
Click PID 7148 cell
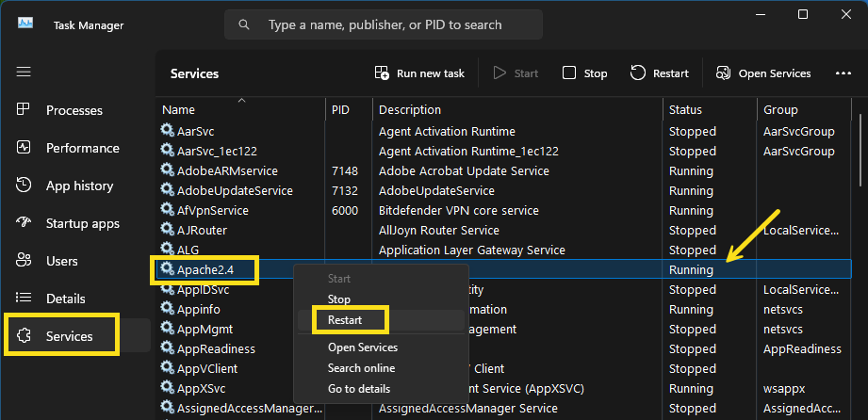(x=345, y=171)
